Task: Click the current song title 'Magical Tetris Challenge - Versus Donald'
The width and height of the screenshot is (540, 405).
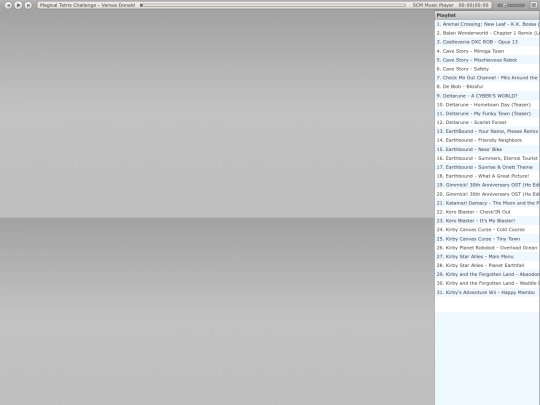Action: [87, 5]
